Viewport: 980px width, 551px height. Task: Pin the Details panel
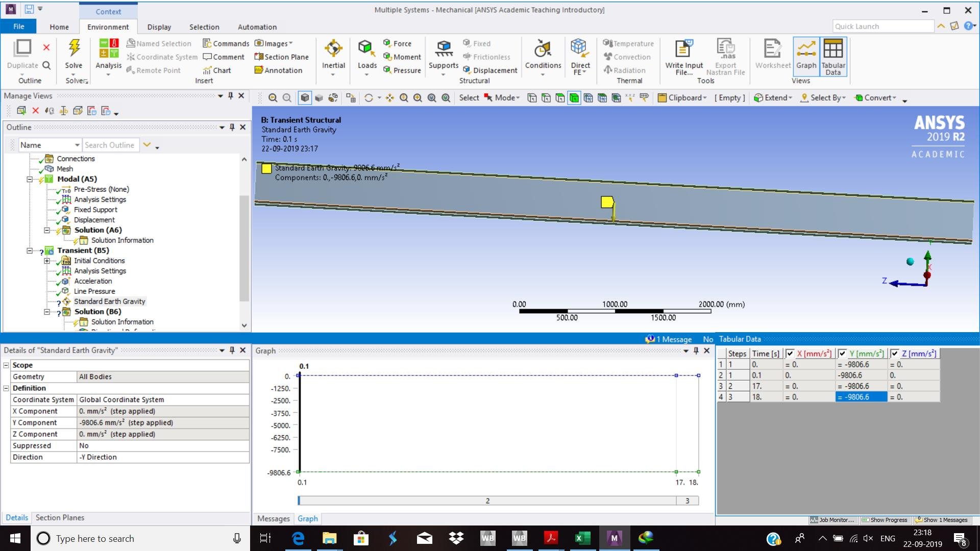pyautogui.click(x=232, y=350)
